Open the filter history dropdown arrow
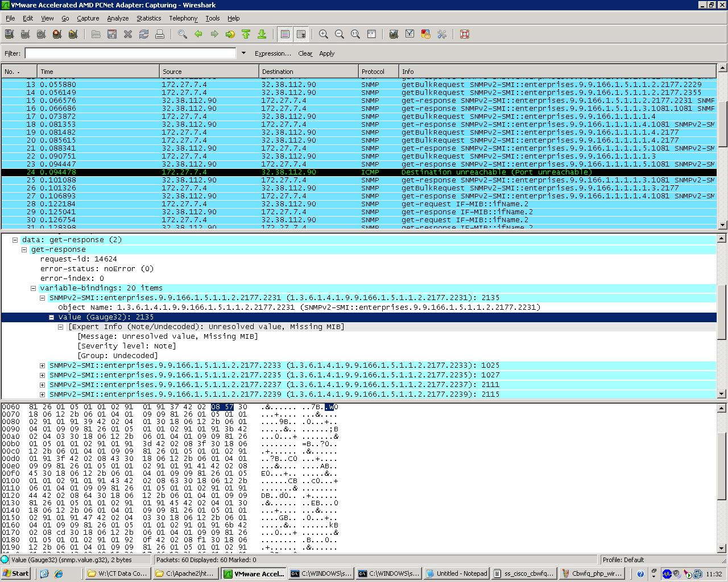The width and height of the screenshot is (728, 582). (243, 53)
